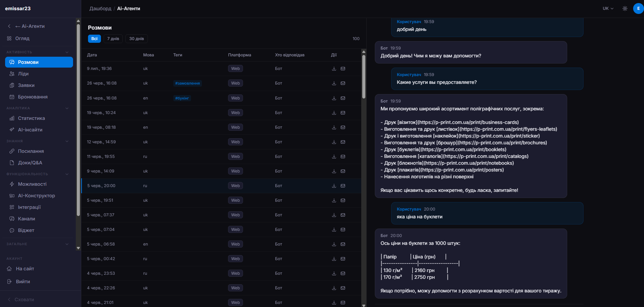Image resolution: width=644 pixels, height=307 pixels.
Task: Click the #замовлення tag
Action: point(188,83)
